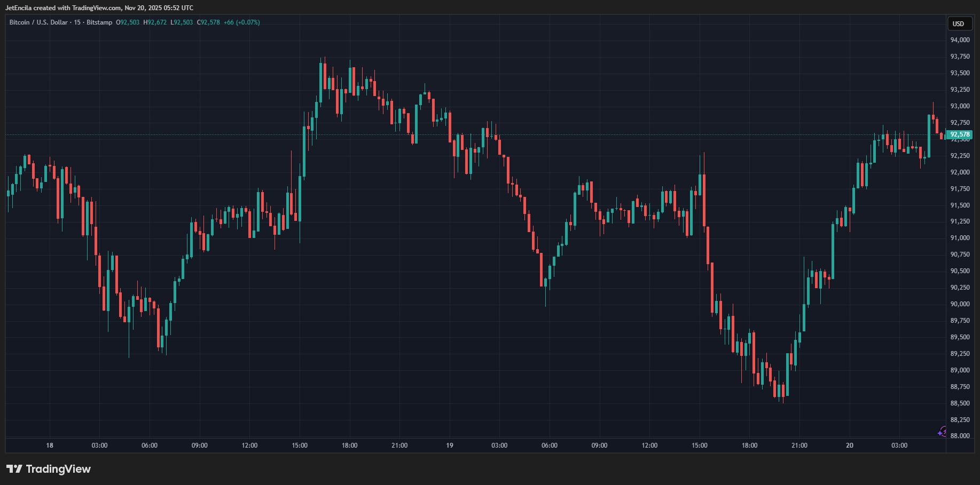Viewport: 980px width, 485px height.
Task: Click the Bitcoin / U.S. Dollar symbol title
Action: (x=38, y=22)
